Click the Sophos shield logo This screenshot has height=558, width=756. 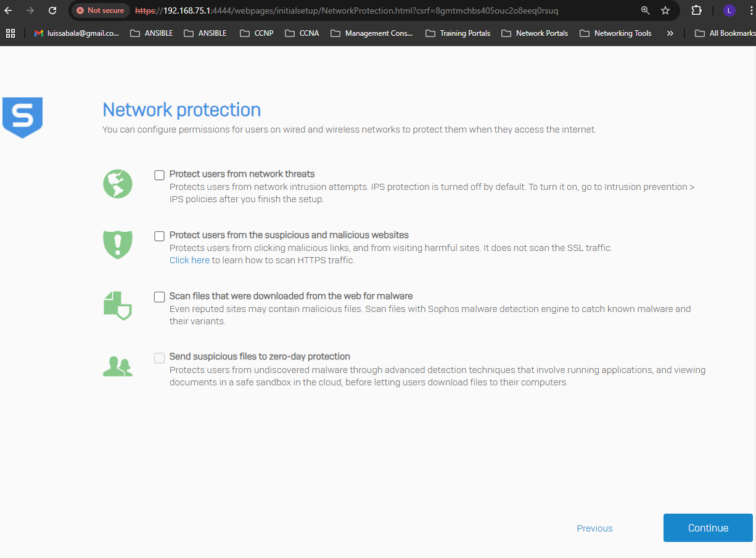coord(22,117)
